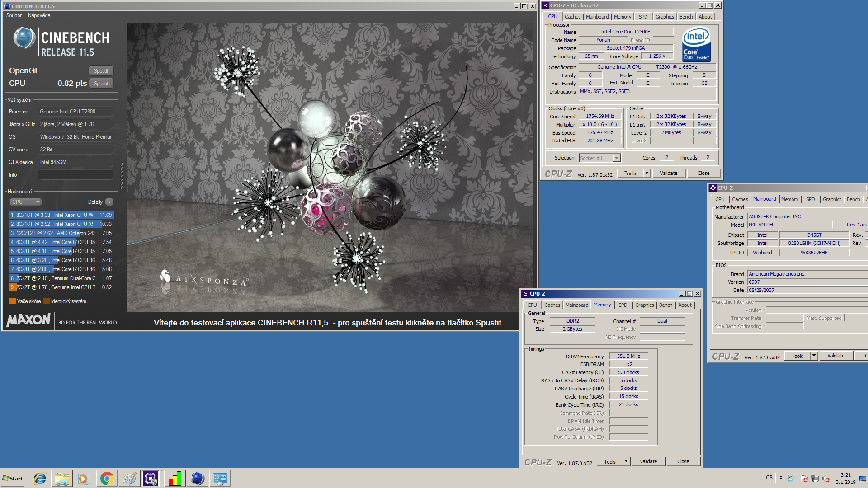Select ranking row 3 AMD Opteron 7.95
Screen dimensions: 868x488
point(61,233)
